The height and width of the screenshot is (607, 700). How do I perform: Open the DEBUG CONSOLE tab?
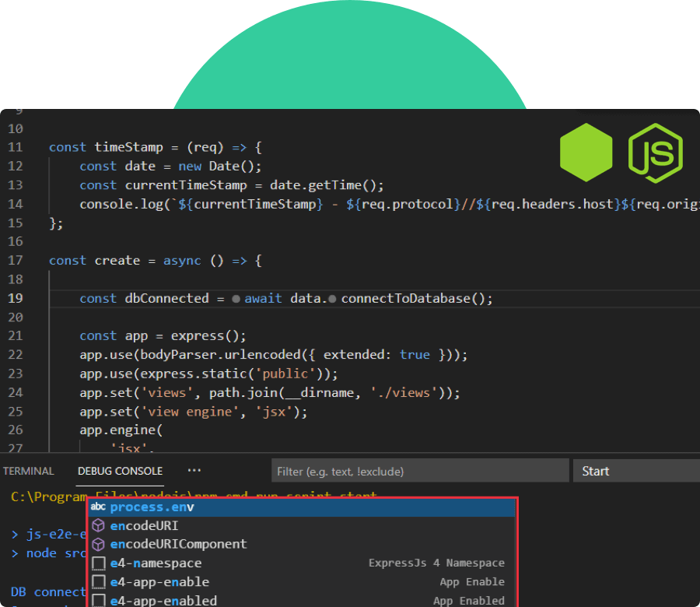[x=120, y=472]
